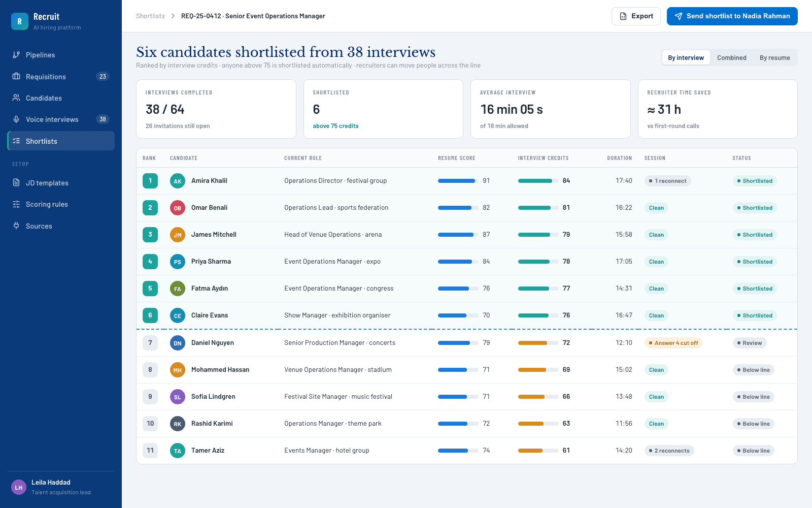Click Fatma Aydın's FA avatar
The image size is (812, 508).
pyautogui.click(x=178, y=289)
